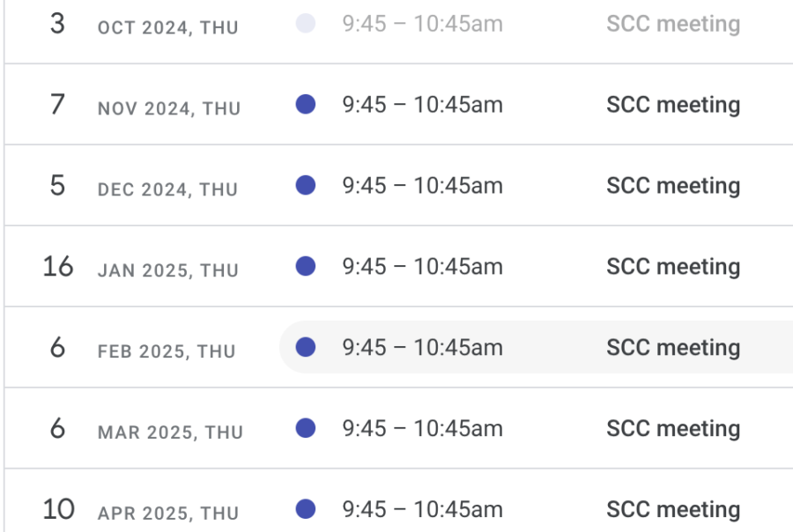Screen dimensions: 793x532
Task: Select the DEC 2024, THU date label
Action: (x=167, y=189)
